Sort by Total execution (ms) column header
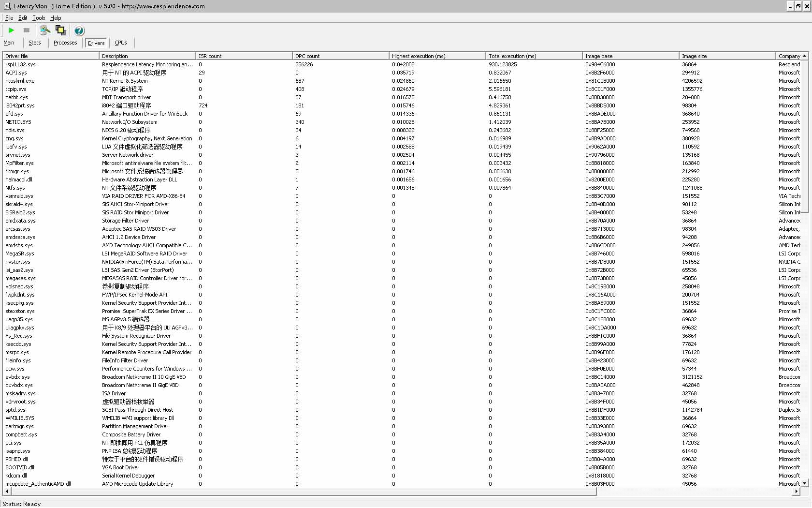Image resolution: width=812 pixels, height=508 pixels. click(534, 56)
